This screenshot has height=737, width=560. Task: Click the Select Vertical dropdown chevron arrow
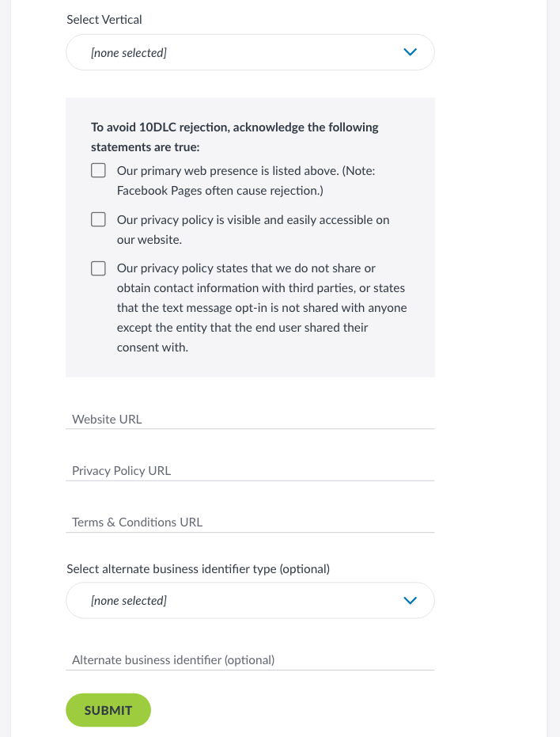pos(410,52)
